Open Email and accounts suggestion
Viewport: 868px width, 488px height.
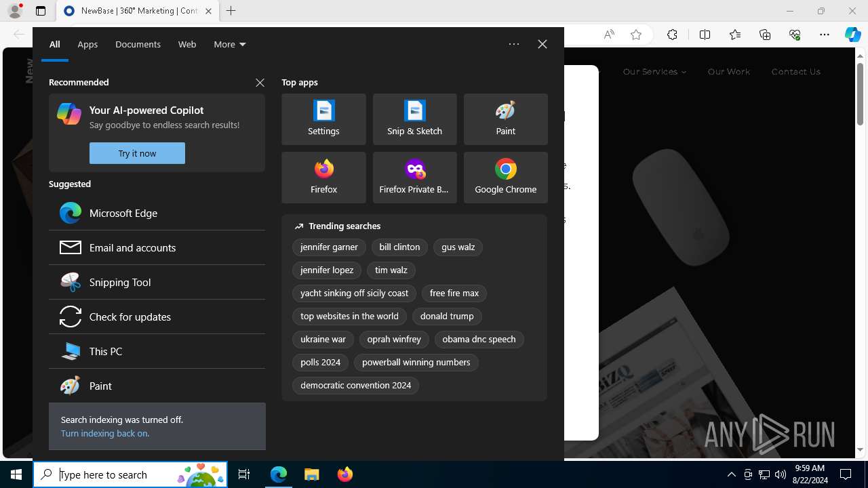pos(157,247)
